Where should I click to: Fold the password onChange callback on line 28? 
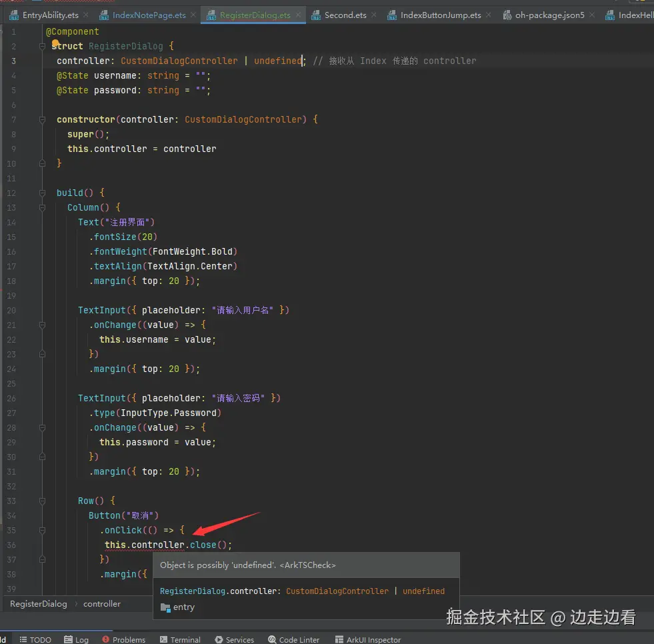42,427
